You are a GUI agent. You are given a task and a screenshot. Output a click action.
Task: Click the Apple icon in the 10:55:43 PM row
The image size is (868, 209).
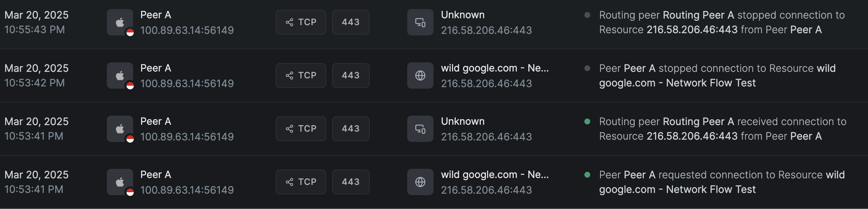click(x=120, y=22)
